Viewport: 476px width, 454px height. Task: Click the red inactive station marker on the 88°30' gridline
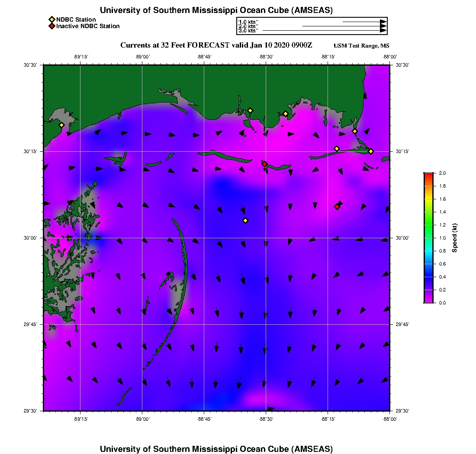[264, 164]
